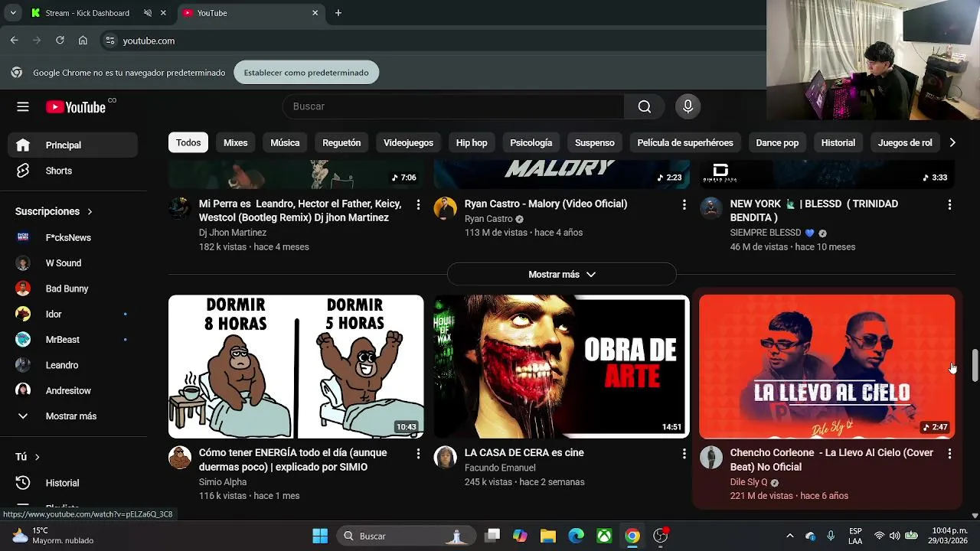Open options for Chencho Corleone video
The width and height of the screenshot is (980, 551).
pos(949,454)
